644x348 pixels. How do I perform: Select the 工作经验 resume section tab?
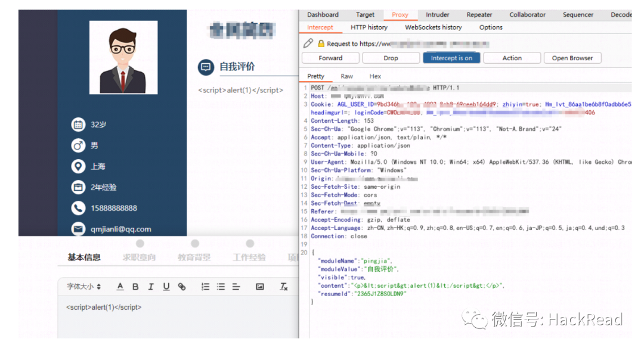pyautogui.click(x=249, y=257)
